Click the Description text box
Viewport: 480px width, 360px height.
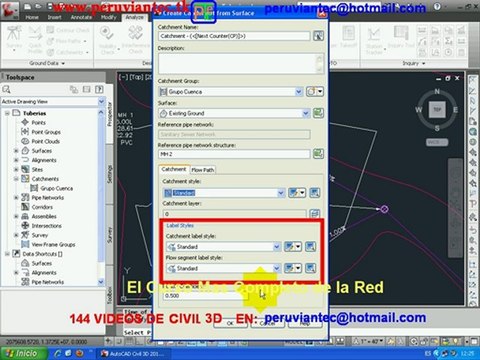241,63
